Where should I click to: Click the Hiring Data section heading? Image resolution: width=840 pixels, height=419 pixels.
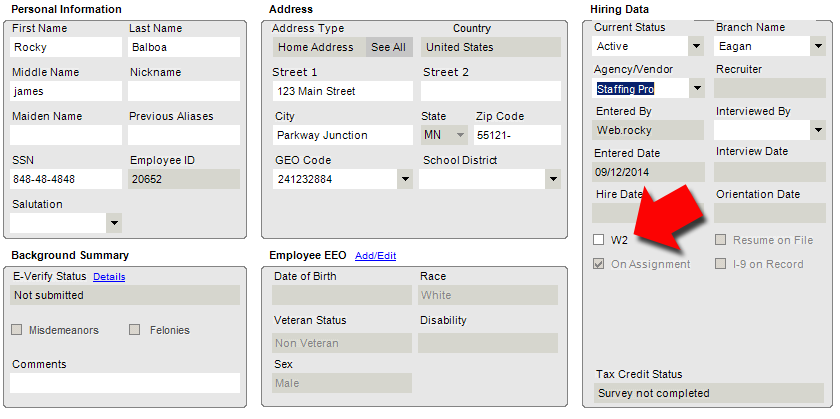click(x=619, y=9)
